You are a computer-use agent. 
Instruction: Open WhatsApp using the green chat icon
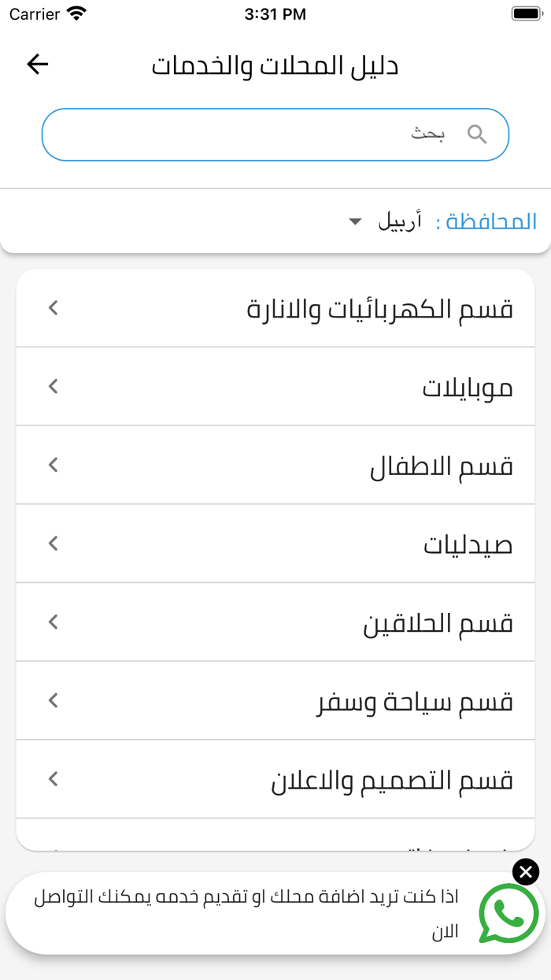(508, 914)
